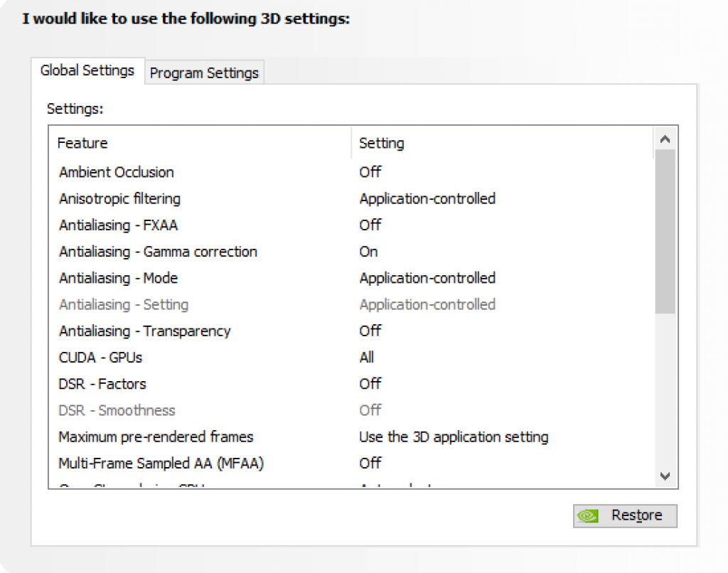
Task: Select the Ambient Occlusion feature row
Action: (x=117, y=172)
